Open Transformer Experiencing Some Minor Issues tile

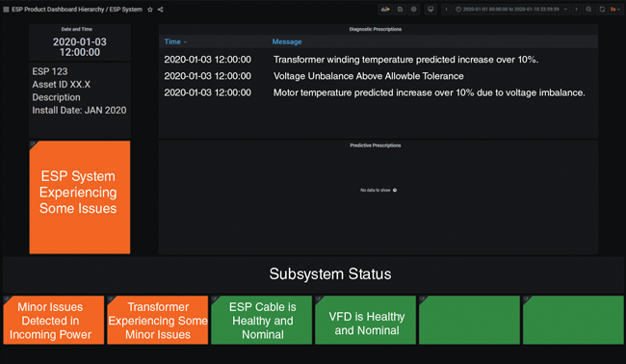158,320
